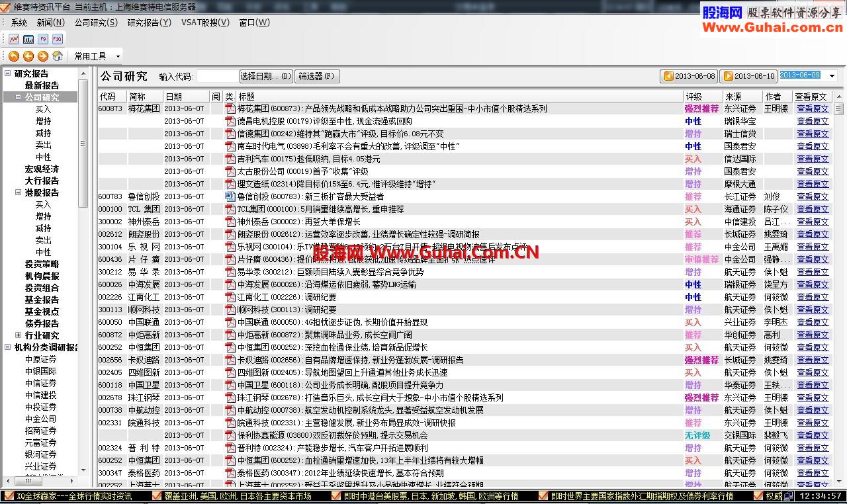Open the PDF icon for TCL集团 report
Image resolution: width=847 pixels, height=504 pixels.
[230, 209]
